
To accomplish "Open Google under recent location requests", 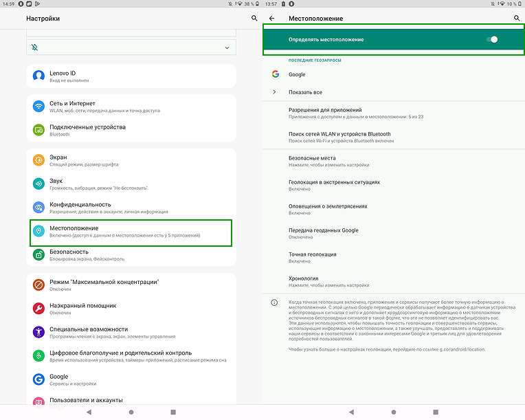I will [x=297, y=74].
